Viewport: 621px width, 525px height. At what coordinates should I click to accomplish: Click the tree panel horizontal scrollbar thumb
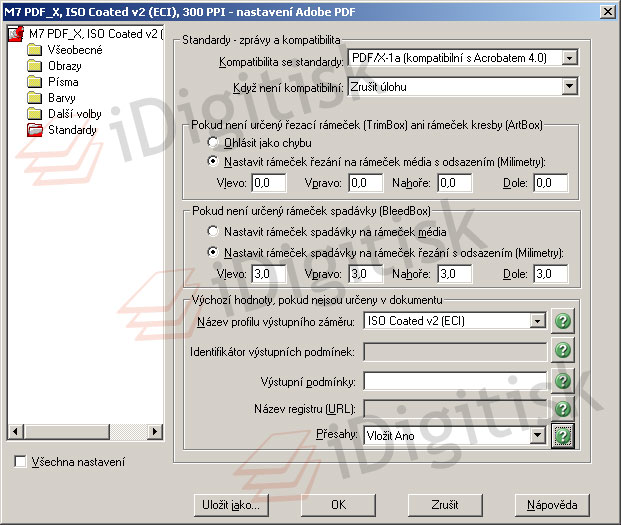pyautogui.click(x=67, y=431)
